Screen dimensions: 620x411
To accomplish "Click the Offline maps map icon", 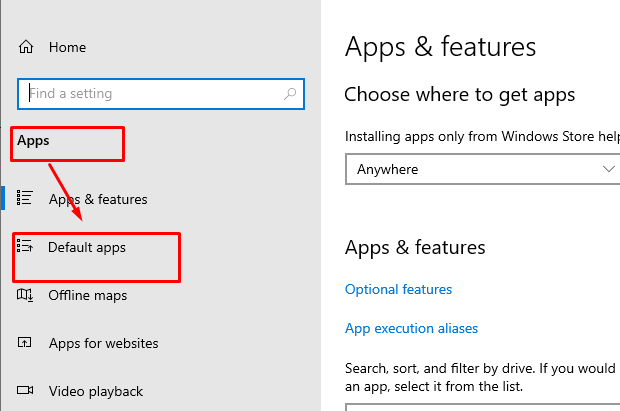I will click(x=26, y=295).
